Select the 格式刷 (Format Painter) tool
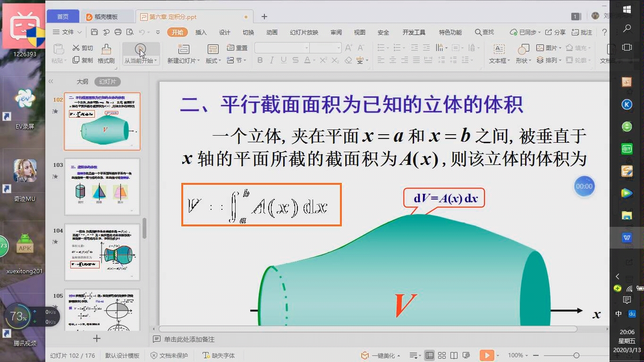The width and height of the screenshot is (644, 362). (105, 52)
